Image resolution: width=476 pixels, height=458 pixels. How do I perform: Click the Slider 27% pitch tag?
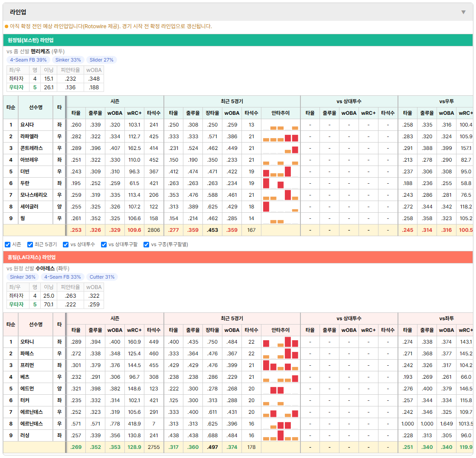101,60
